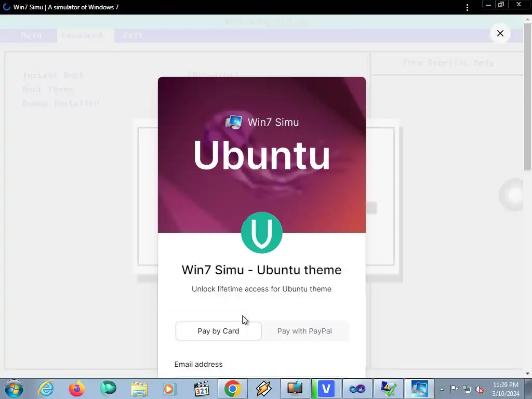This screenshot has width=532, height=399.
Task: Click the green Ubuntu theme logo badge
Action: [x=262, y=233]
